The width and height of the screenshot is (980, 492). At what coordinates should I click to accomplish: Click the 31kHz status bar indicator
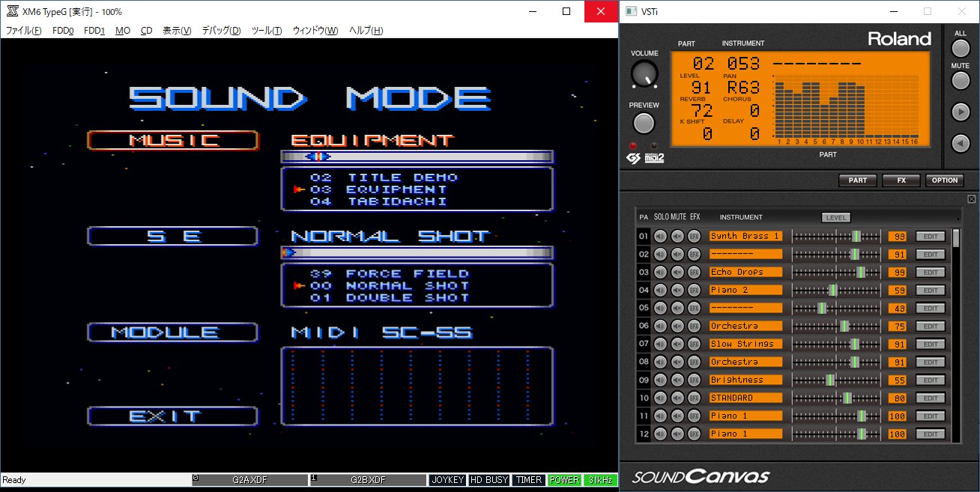[x=600, y=480]
